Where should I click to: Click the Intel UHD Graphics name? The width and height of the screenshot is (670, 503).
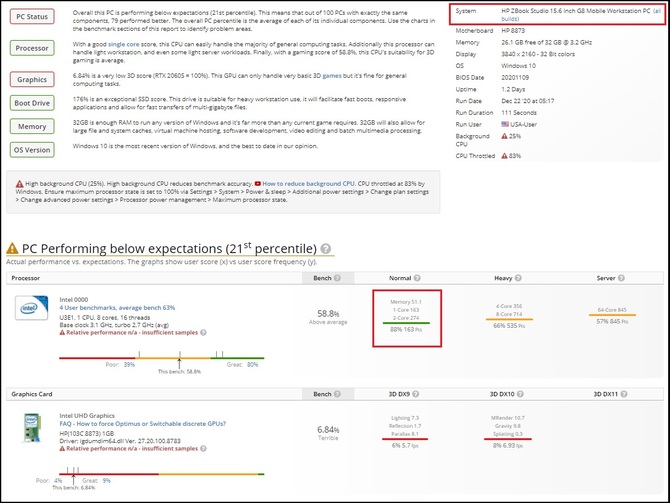click(87, 416)
